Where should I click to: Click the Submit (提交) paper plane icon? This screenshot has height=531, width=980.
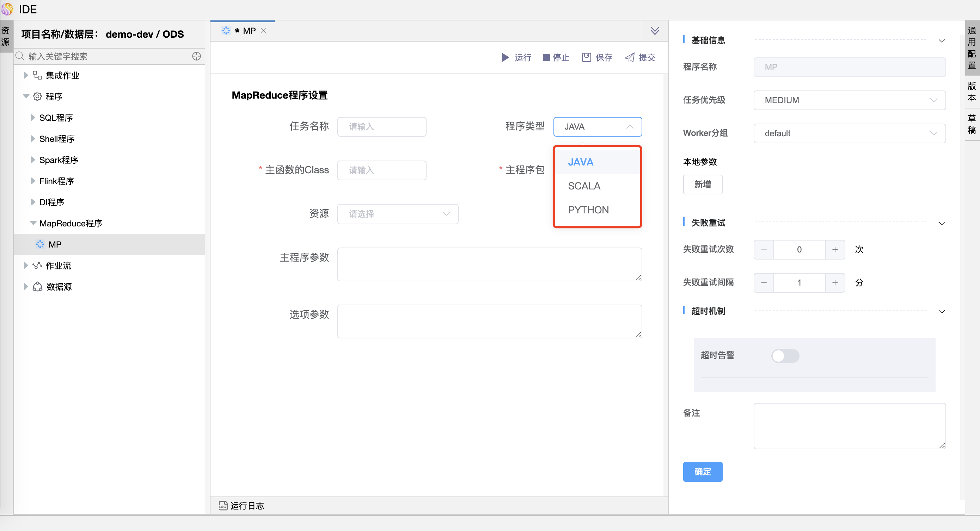(630, 57)
